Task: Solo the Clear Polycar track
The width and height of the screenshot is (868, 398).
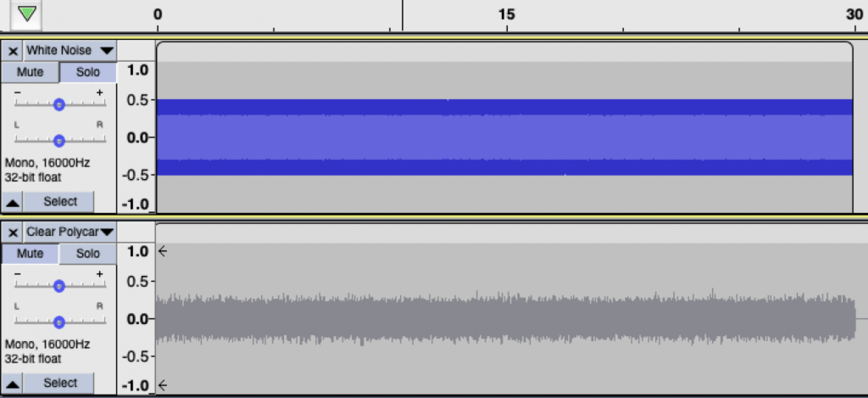Action: (x=88, y=254)
